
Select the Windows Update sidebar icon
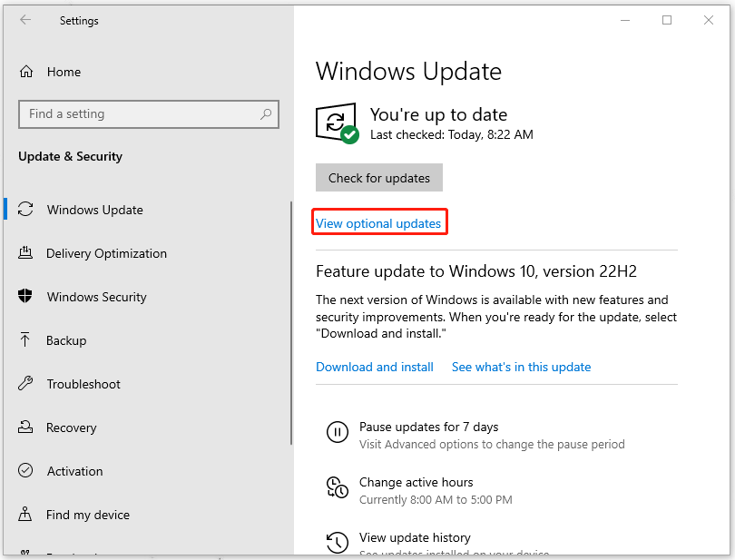(x=26, y=210)
